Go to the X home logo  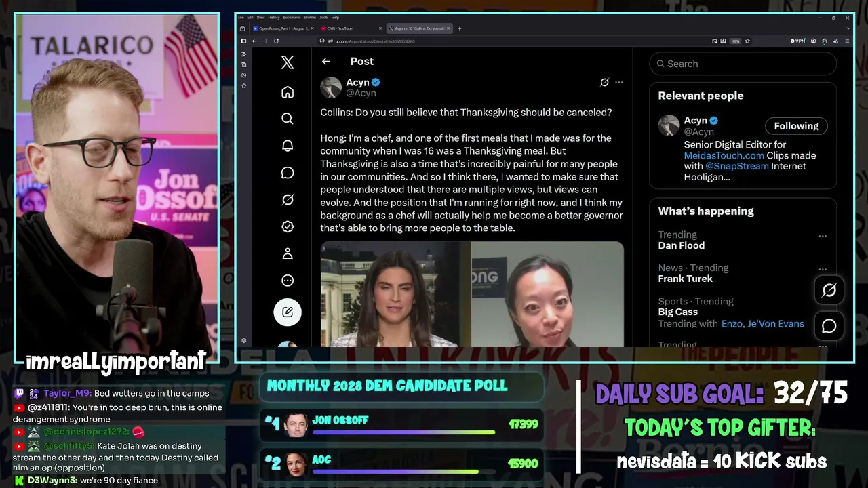tap(288, 62)
